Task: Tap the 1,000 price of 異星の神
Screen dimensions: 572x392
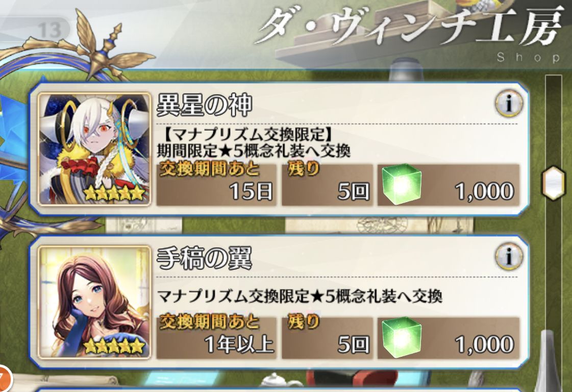Action: pos(484,191)
